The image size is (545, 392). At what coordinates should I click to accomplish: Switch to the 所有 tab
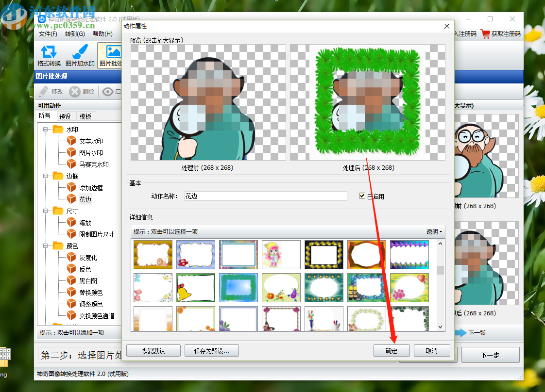[45, 115]
